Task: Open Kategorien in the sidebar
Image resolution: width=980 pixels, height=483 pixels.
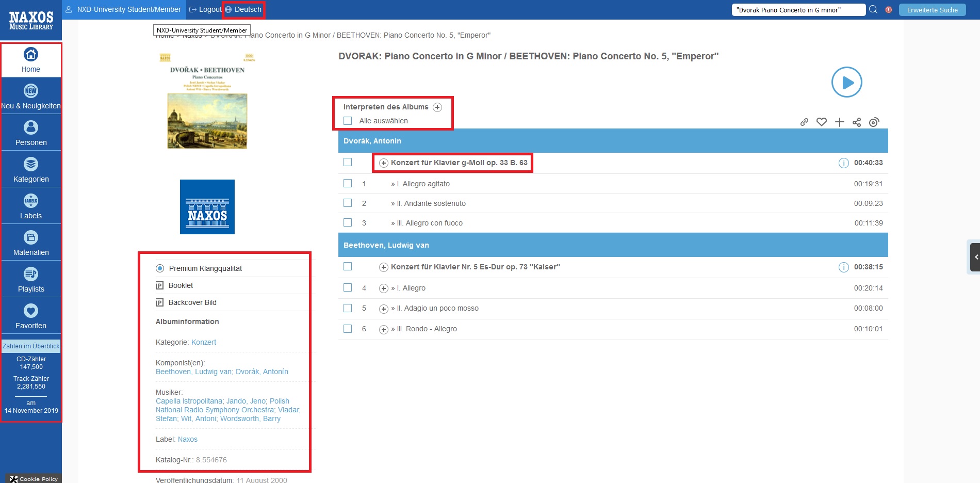Action: [x=31, y=170]
